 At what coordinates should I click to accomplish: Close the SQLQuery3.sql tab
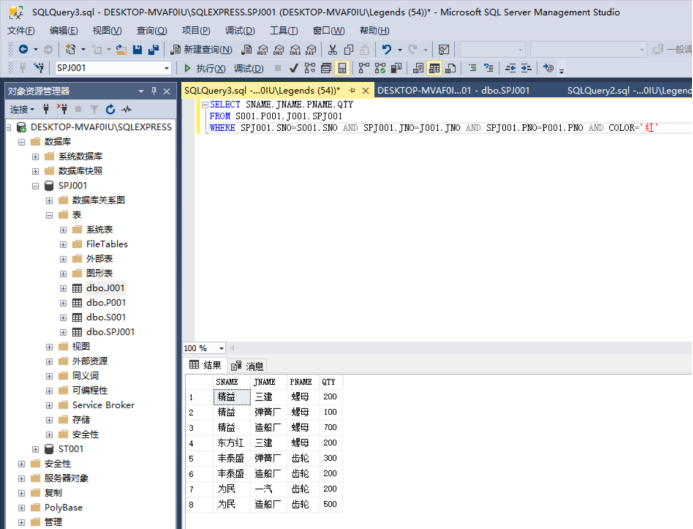tap(366, 91)
